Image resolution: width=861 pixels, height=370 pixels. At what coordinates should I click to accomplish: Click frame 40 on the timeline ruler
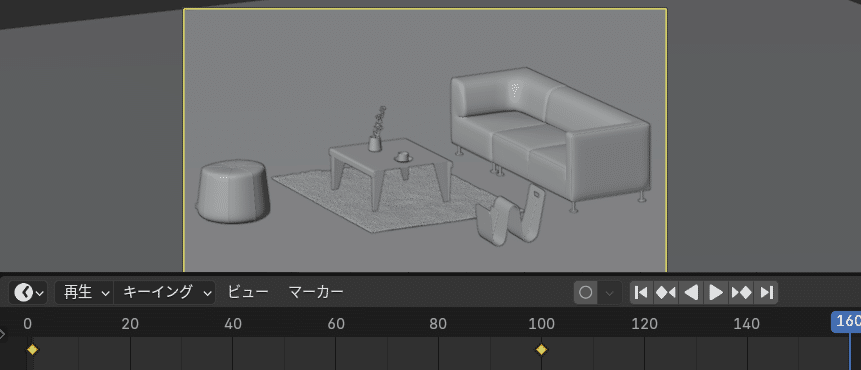(233, 323)
